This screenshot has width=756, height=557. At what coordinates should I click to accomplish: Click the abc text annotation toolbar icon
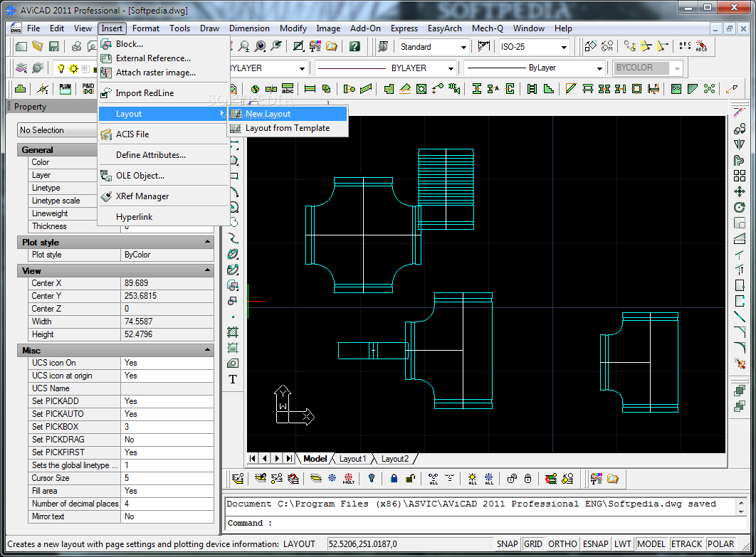(288, 89)
